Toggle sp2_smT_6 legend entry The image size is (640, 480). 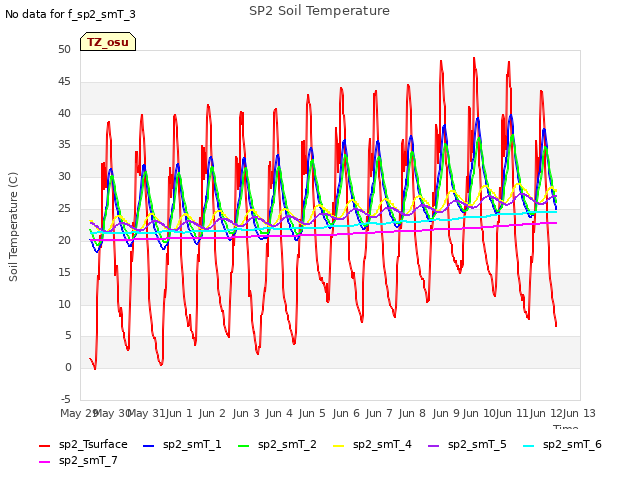tap(563, 444)
